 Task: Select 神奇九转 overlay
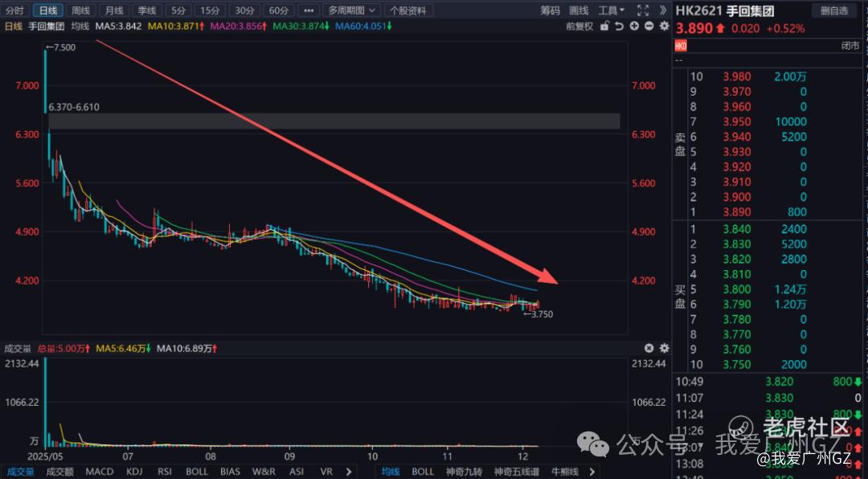[464, 472]
